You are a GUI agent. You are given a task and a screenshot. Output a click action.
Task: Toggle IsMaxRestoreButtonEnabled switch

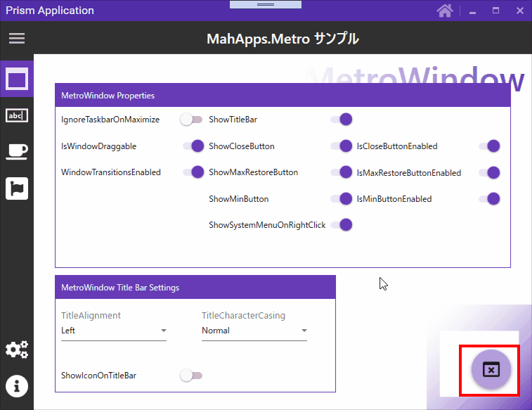pos(489,172)
